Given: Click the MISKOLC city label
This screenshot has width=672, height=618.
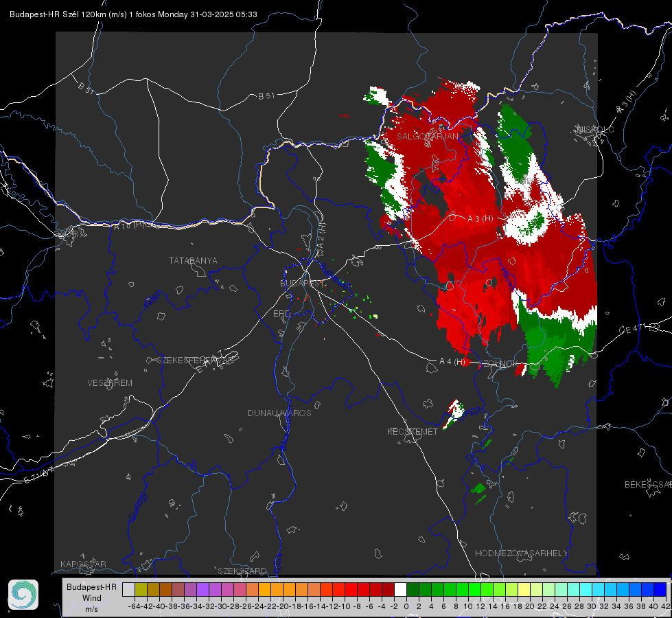Looking at the screenshot, I should pos(595,129).
